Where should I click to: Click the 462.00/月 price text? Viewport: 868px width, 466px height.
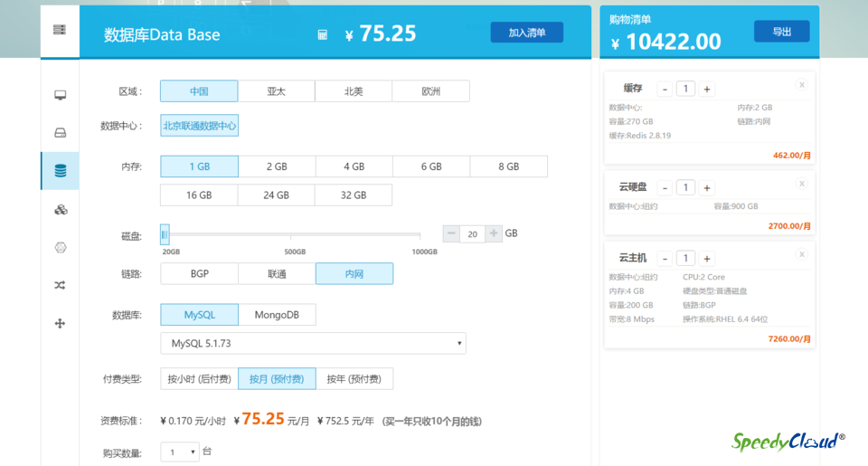pyautogui.click(x=792, y=156)
